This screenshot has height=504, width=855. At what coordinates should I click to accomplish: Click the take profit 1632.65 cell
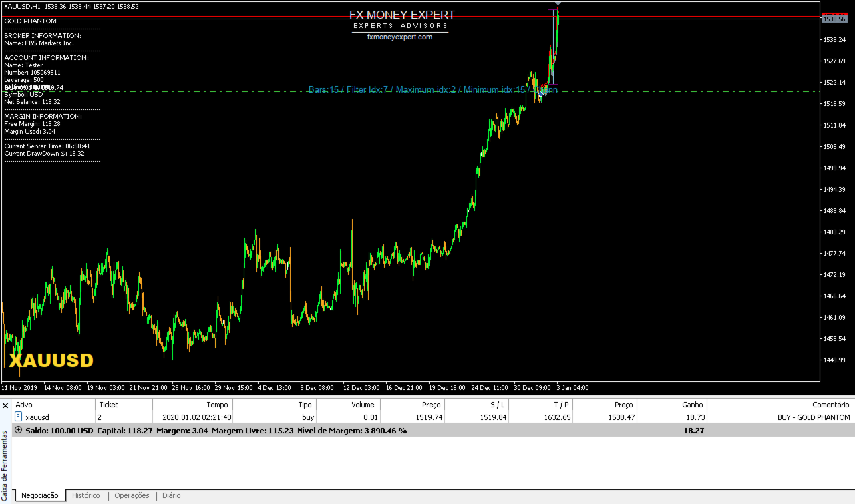pyautogui.click(x=556, y=417)
